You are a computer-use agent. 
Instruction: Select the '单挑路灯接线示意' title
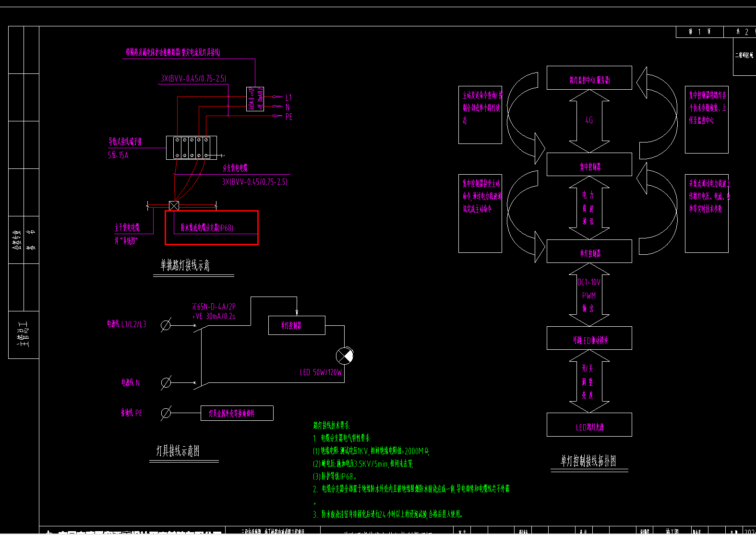[185, 265]
